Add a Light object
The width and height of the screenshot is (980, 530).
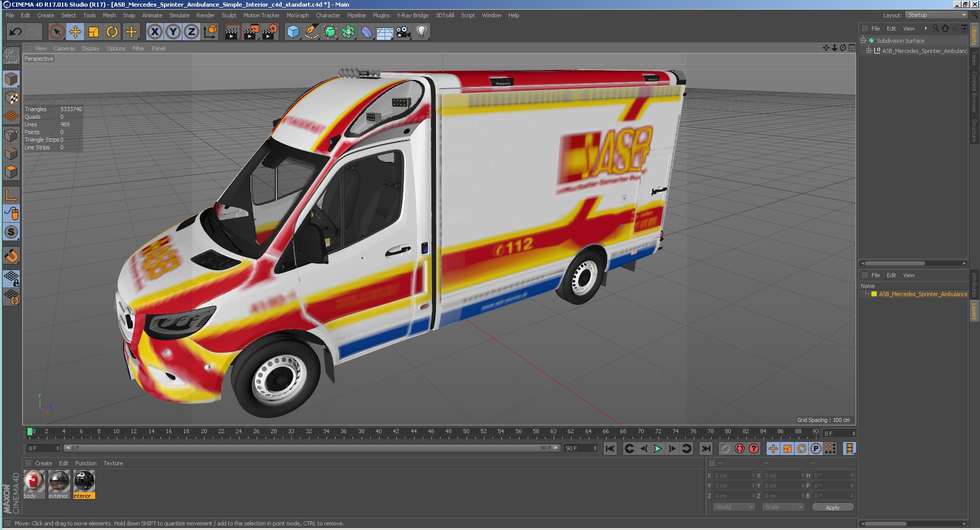click(422, 32)
